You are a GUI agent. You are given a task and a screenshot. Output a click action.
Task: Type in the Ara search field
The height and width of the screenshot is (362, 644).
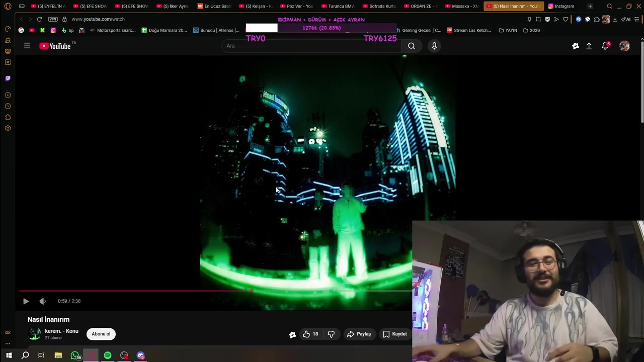[x=312, y=46]
